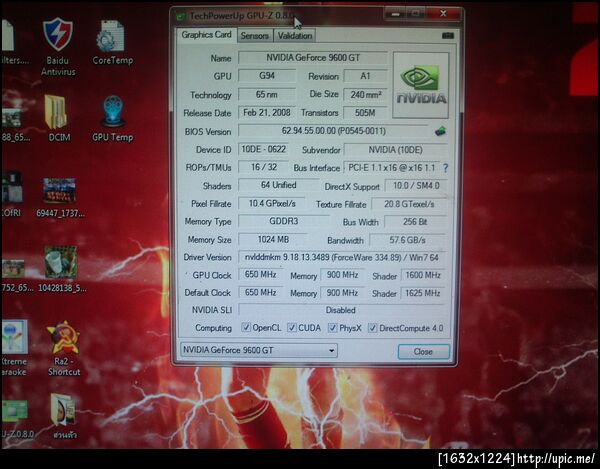Click the Default Clock Shader value 1625 MHz
Viewport: 600px width, 469px height.
(423, 293)
